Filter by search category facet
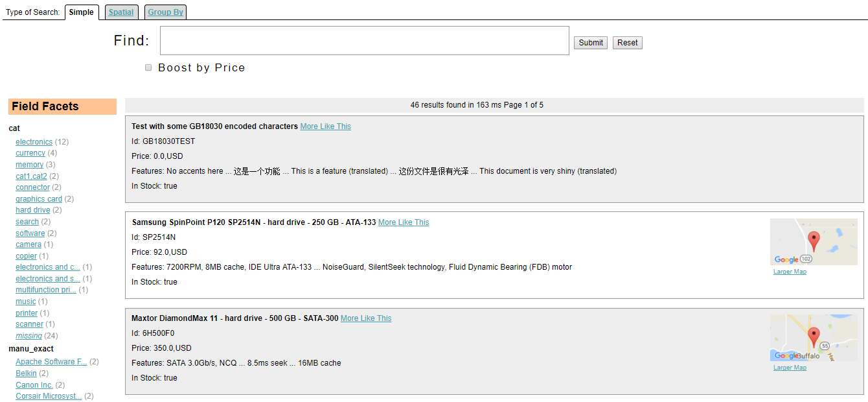This screenshot has width=868, height=402. [27, 222]
